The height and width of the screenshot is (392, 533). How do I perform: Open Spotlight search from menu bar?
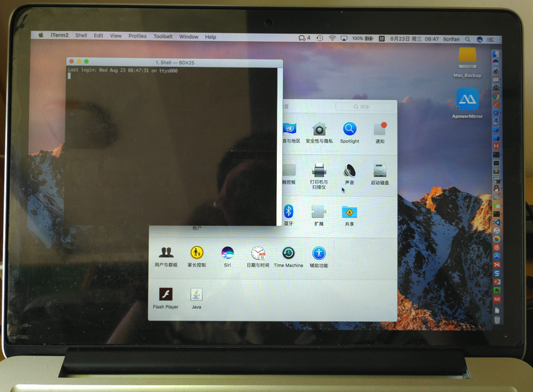468,39
